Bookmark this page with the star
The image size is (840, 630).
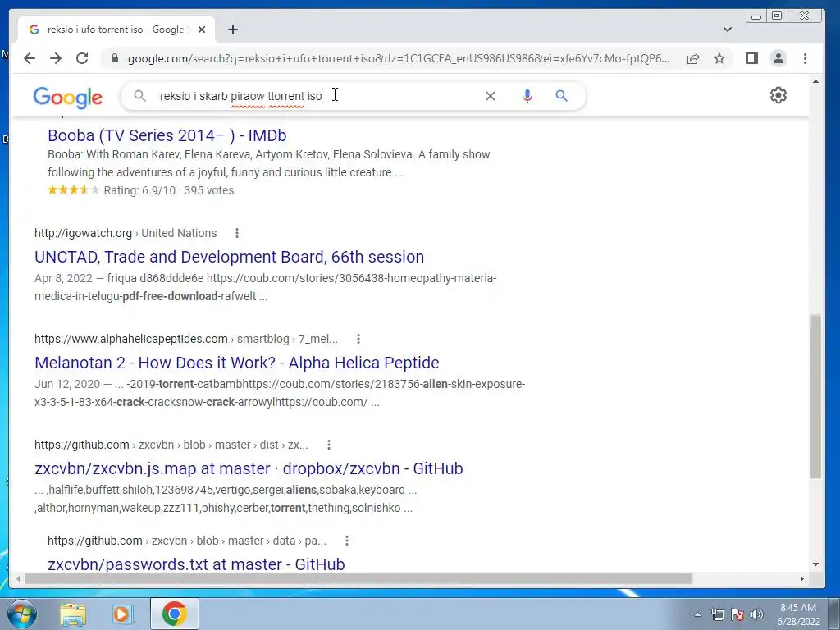pos(719,58)
